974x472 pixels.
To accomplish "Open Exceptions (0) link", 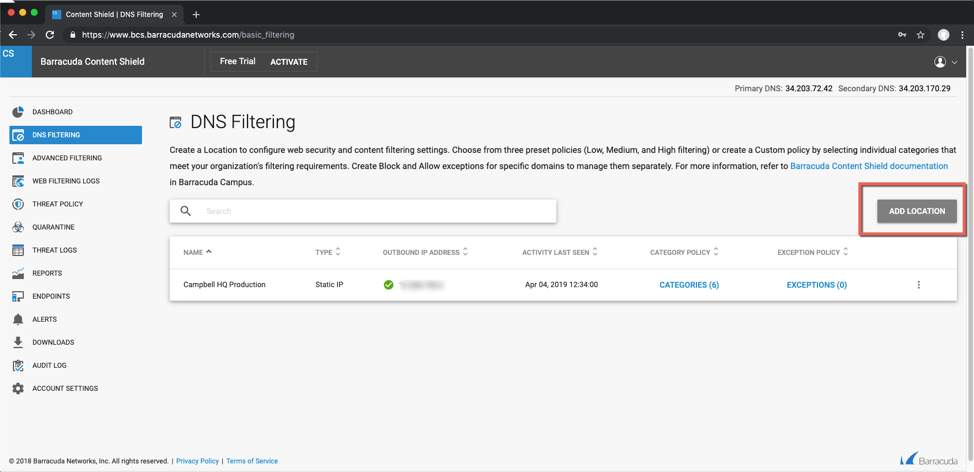I will [816, 285].
